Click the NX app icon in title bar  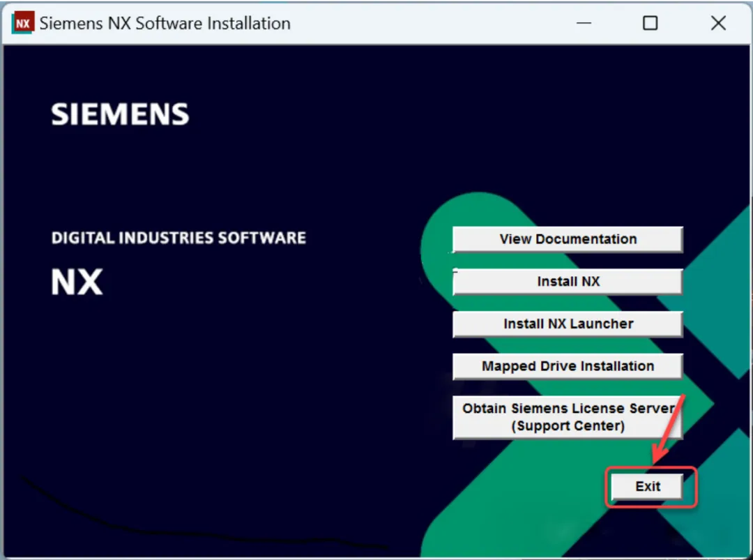click(x=22, y=23)
